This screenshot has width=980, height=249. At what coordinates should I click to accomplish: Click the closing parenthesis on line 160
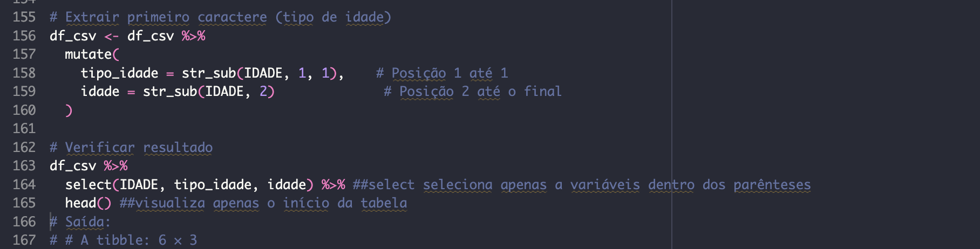tap(69, 110)
